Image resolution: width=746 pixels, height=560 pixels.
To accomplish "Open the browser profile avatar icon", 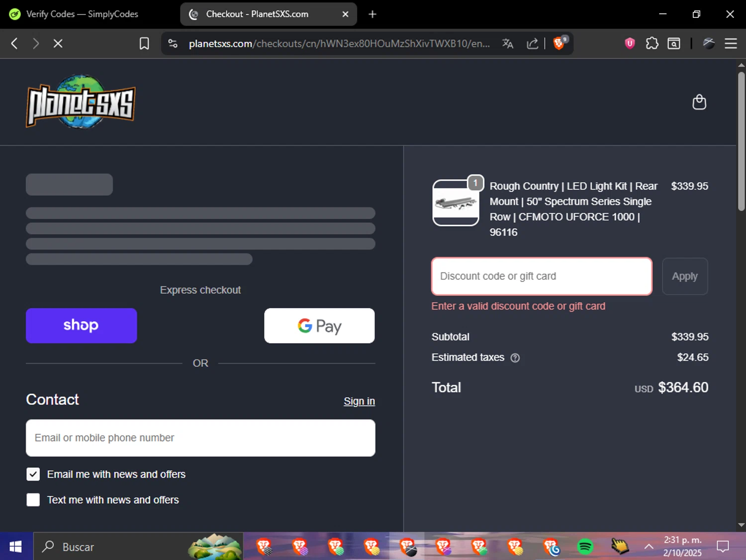I will pos(709,43).
